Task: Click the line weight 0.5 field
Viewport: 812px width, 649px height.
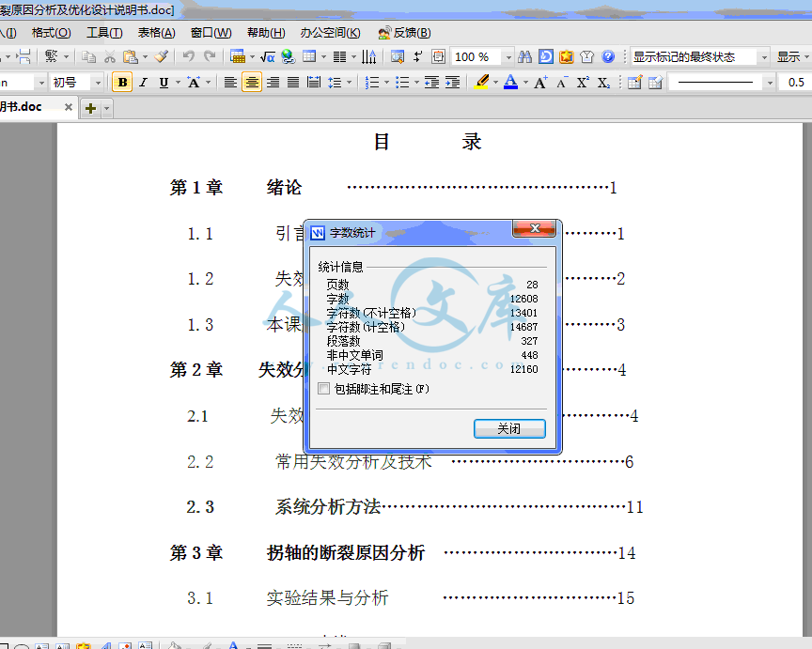Action: click(x=795, y=83)
